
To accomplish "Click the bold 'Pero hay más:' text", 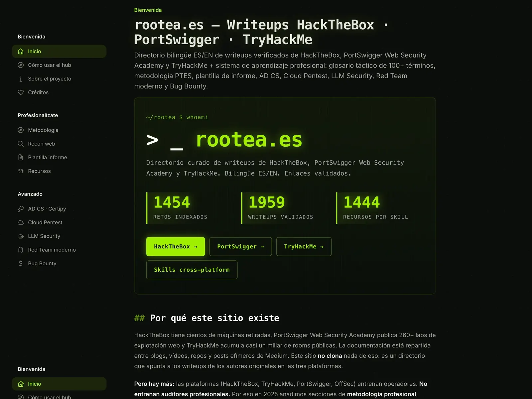I will (x=154, y=384).
